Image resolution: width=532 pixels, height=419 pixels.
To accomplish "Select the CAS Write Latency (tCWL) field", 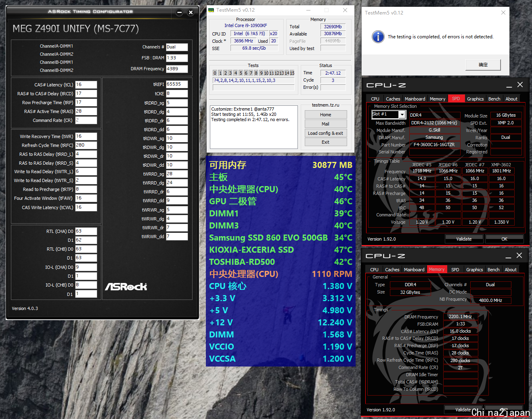I will [x=86, y=207].
